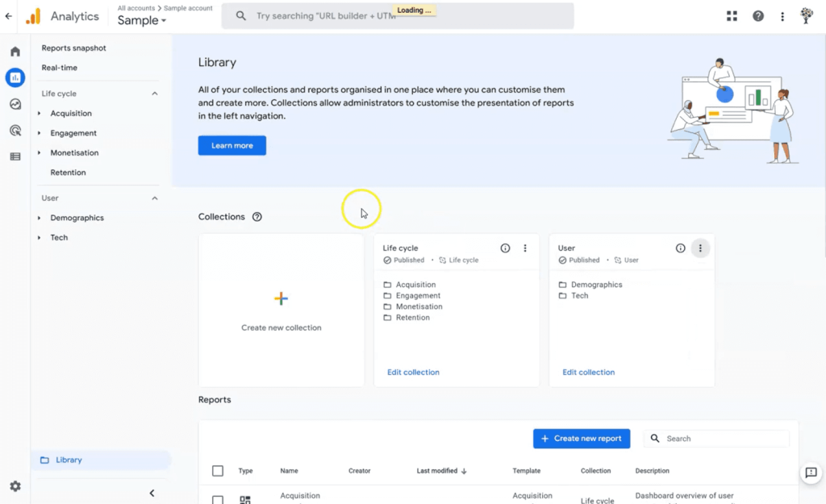Click the Type column header
Viewport: 826px width, 504px height.
[245, 471]
